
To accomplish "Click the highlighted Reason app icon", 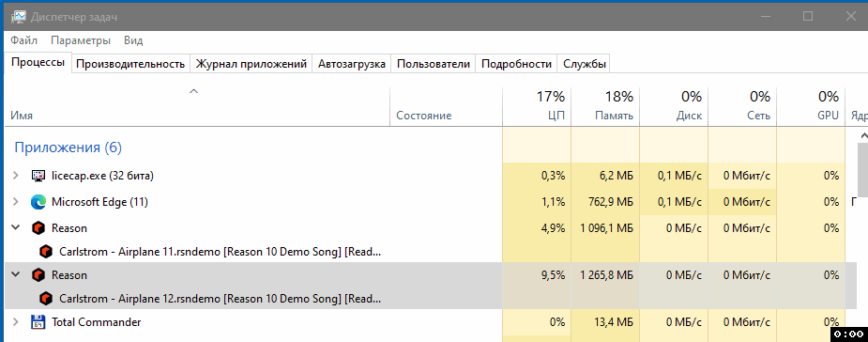I will 38,275.
